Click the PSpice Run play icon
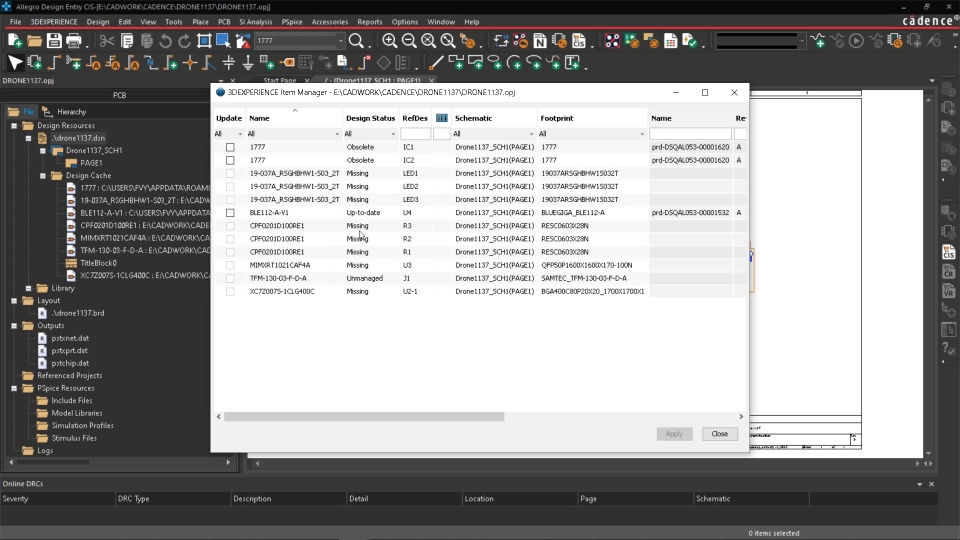 click(x=856, y=41)
